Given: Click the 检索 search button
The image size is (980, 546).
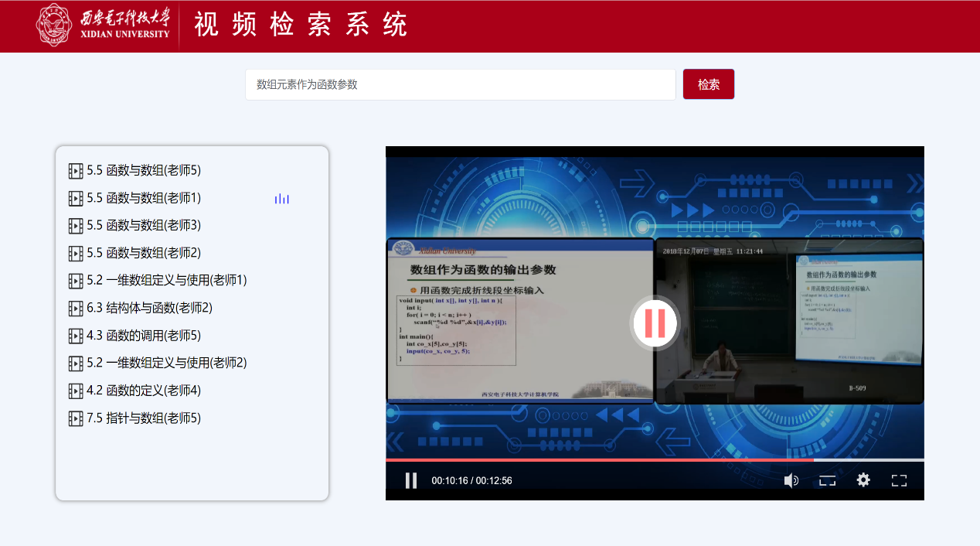Looking at the screenshot, I should [708, 84].
